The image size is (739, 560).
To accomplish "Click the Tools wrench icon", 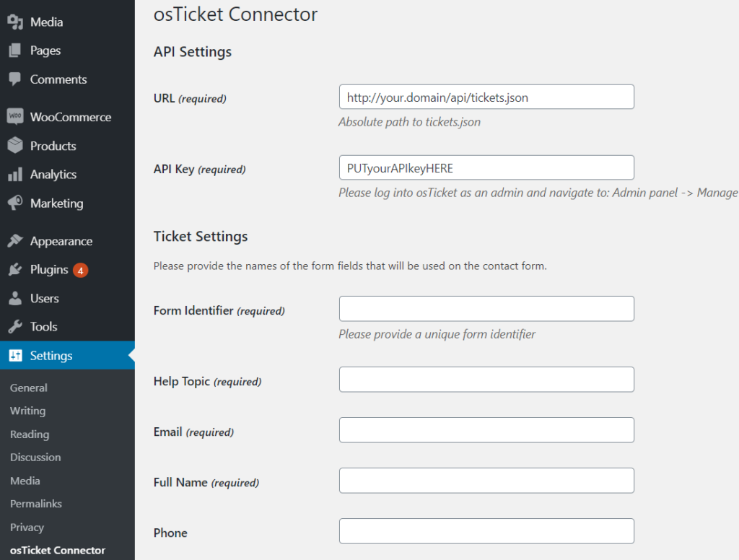I will pos(15,327).
